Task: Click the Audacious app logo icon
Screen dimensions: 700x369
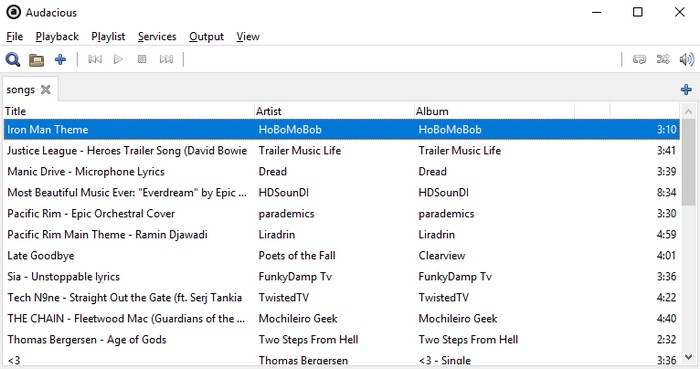Action: 13,12
